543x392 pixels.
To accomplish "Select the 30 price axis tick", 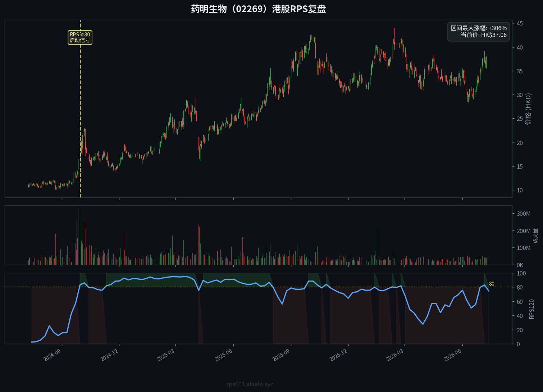I will pos(520,95).
